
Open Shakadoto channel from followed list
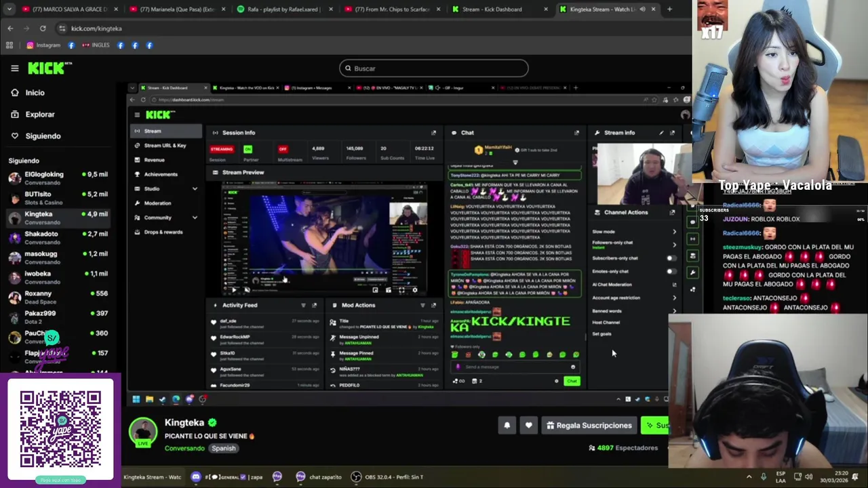point(58,238)
